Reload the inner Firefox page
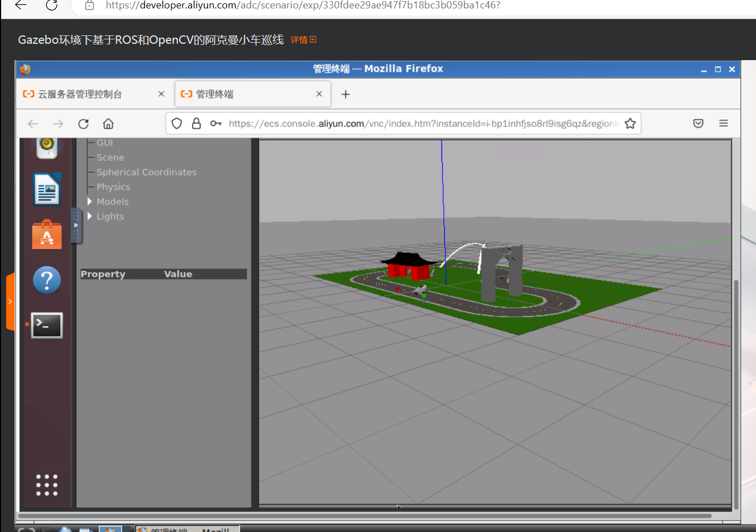 click(x=84, y=124)
